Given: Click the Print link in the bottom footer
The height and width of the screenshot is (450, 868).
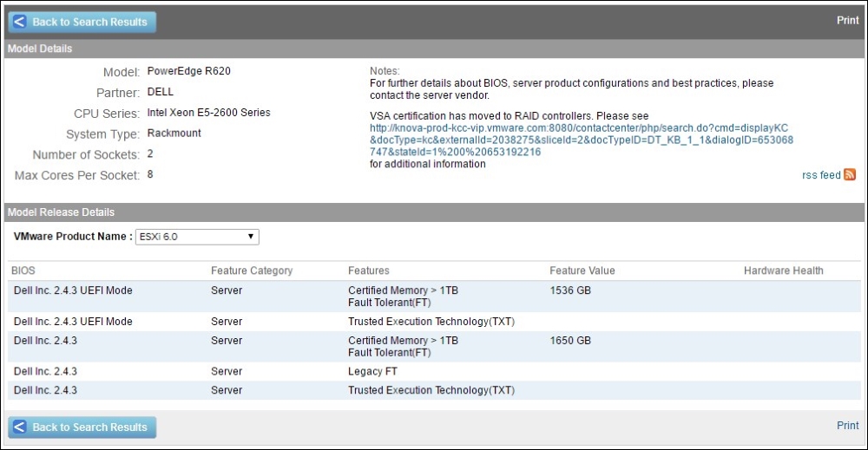Looking at the screenshot, I should coord(847,426).
